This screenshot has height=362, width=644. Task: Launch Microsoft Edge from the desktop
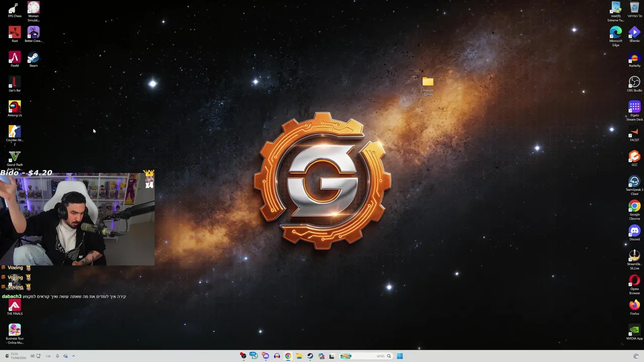click(x=616, y=37)
